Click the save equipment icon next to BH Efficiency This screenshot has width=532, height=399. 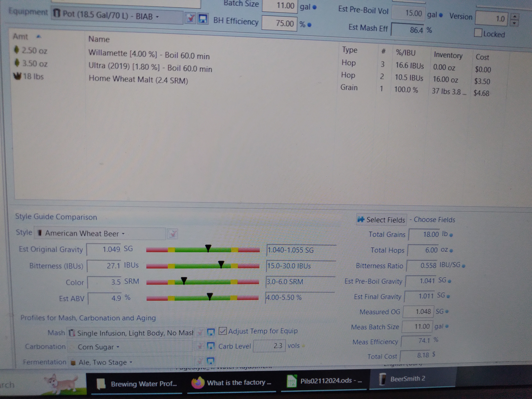point(203,19)
